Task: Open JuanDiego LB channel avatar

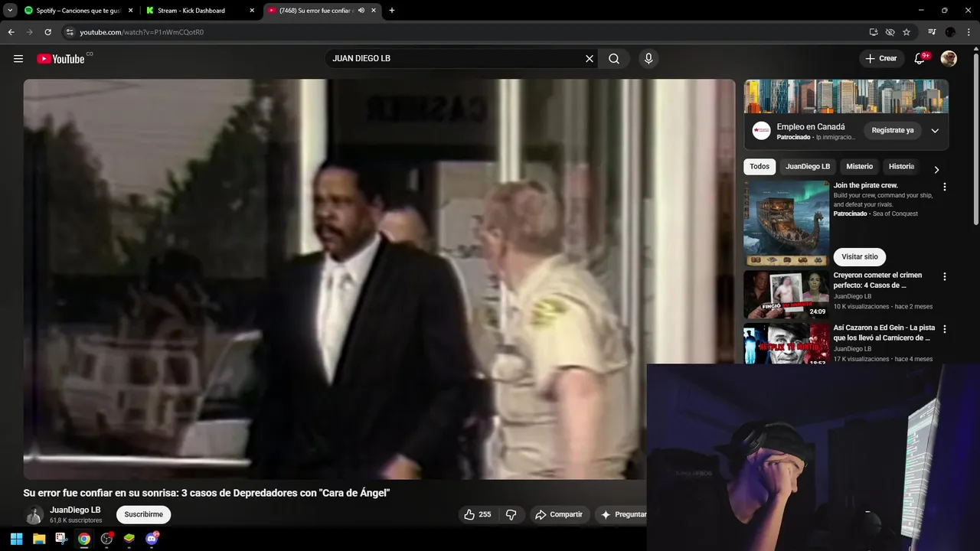Action: (34, 515)
